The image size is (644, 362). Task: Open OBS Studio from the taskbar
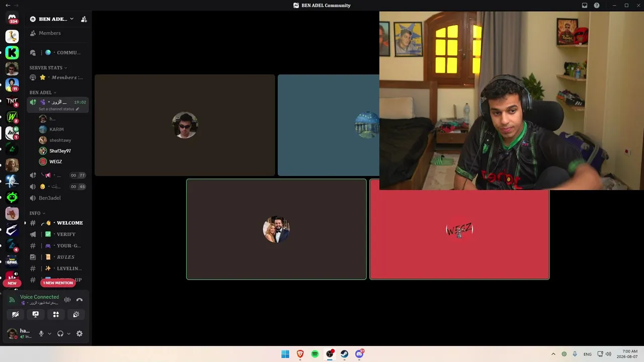point(330,354)
